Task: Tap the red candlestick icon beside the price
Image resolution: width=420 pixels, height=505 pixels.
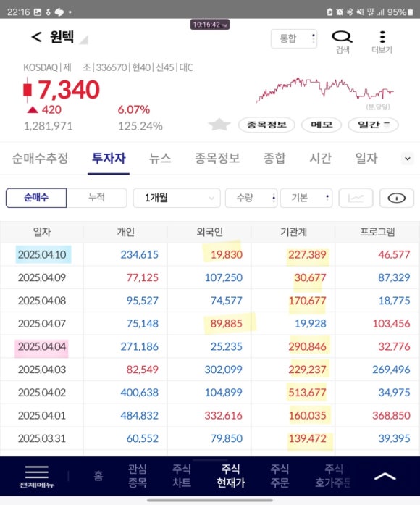Action: pyautogui.click(x=28, y=90)
